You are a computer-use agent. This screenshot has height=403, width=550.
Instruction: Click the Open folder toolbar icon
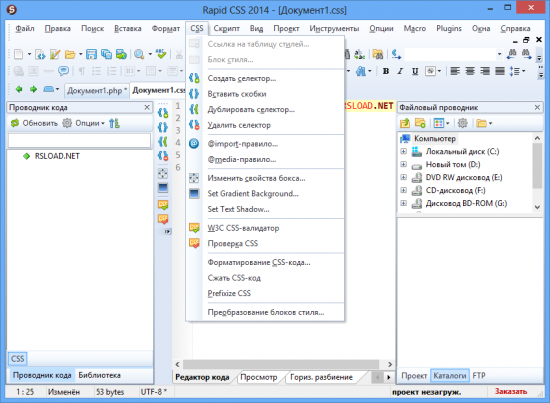click(70, 54)
